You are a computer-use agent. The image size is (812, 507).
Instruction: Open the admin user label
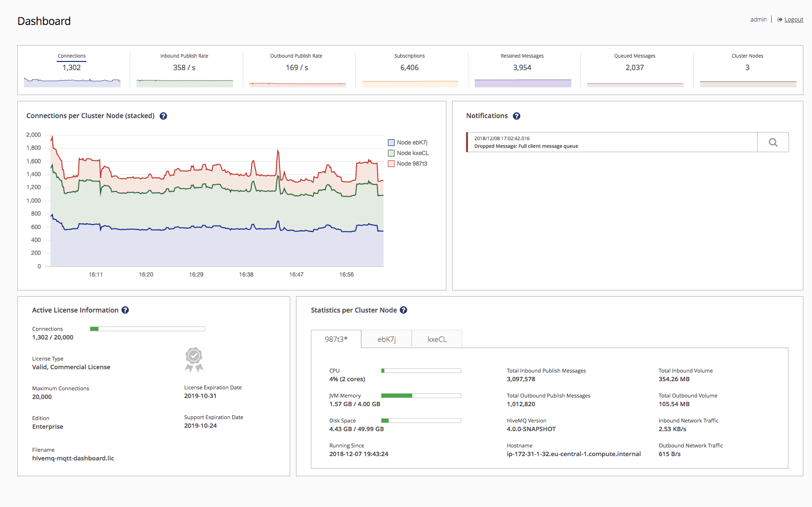(x=758, y=20)
